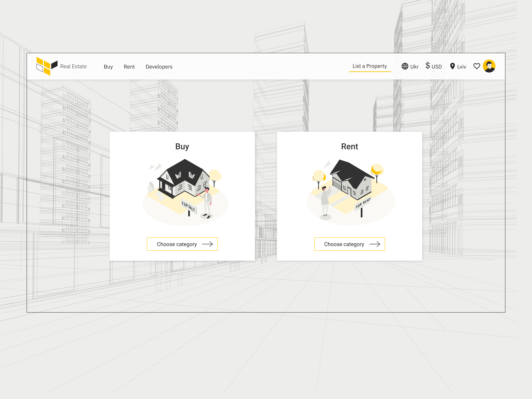Click the arrow in Rent card button

click(x=375, y=244)
